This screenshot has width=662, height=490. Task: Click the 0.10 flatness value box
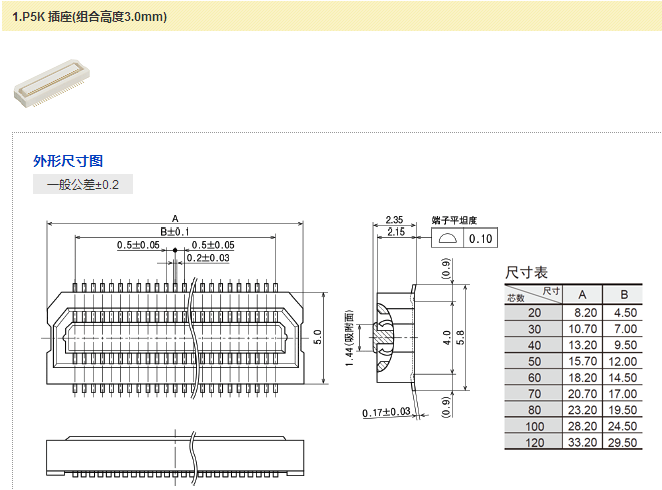[x=481, y=238]
